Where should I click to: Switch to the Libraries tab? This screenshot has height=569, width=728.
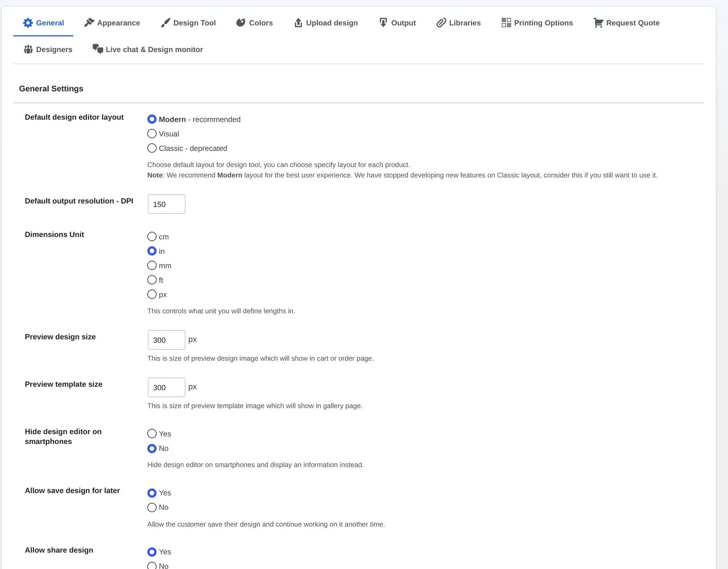[x=458, y=23]
